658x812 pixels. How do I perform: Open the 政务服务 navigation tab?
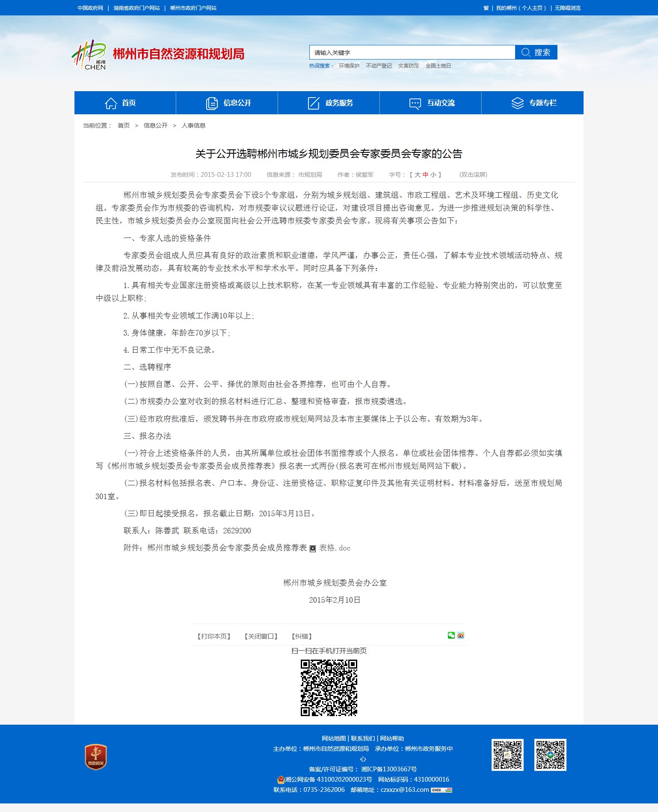click(x=329, y=103)
